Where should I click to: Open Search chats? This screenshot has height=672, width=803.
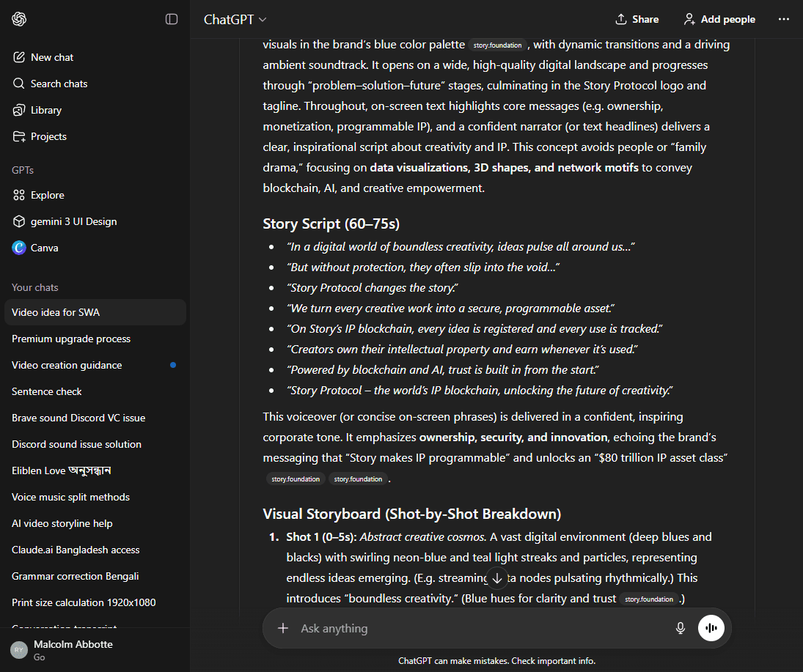[59, 84]
